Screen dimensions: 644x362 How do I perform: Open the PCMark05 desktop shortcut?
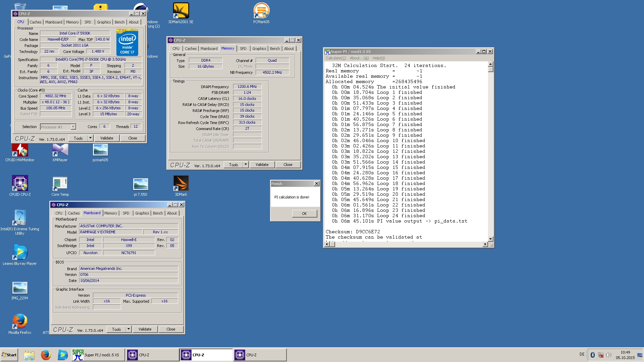[261, 13]
